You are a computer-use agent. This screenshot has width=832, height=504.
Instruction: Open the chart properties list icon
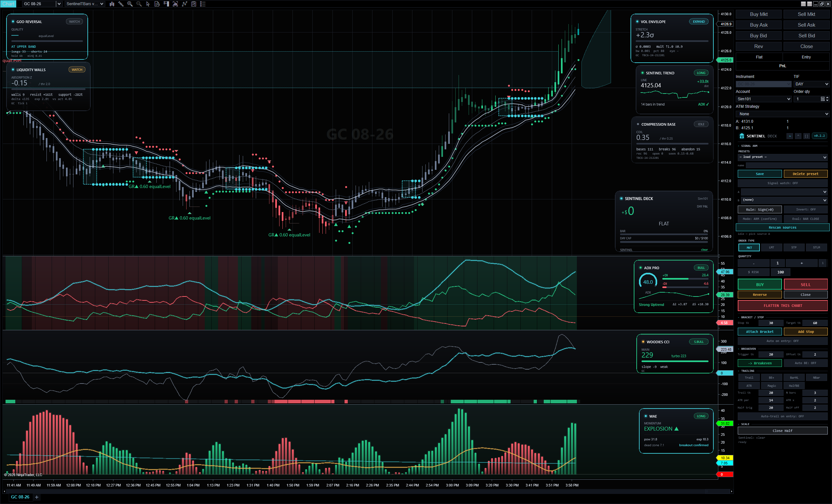click(202, 4)
